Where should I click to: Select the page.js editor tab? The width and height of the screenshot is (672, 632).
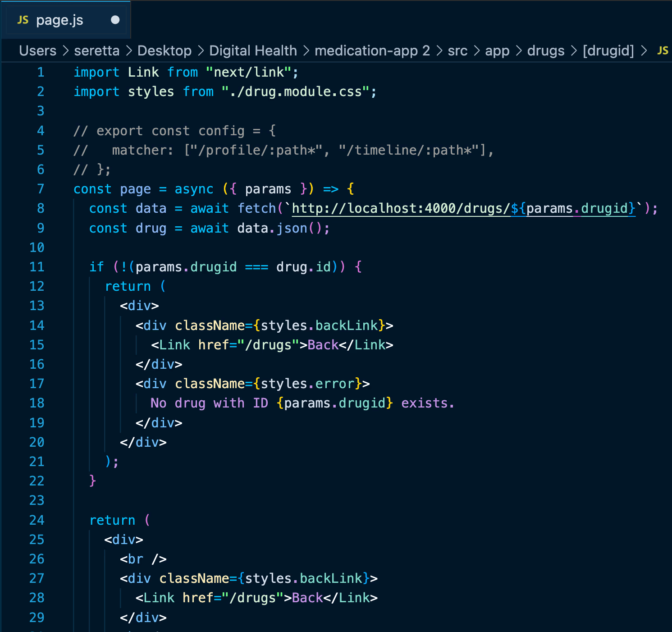[66, 20]
